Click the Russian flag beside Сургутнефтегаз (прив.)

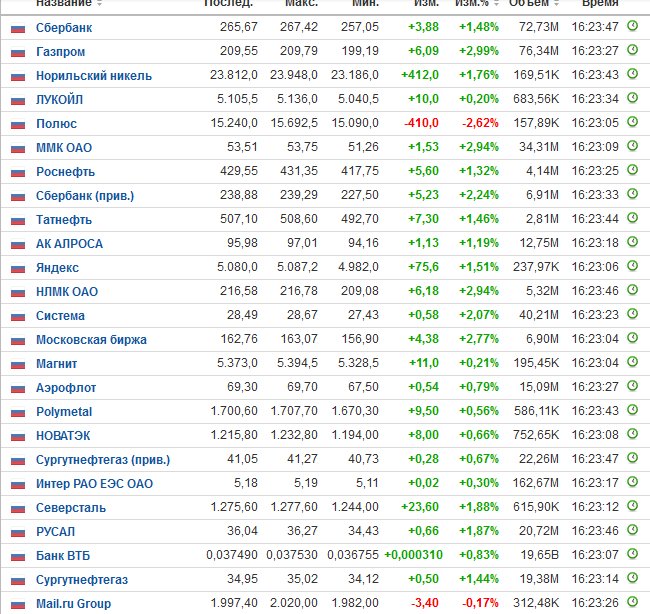point(18,461)
